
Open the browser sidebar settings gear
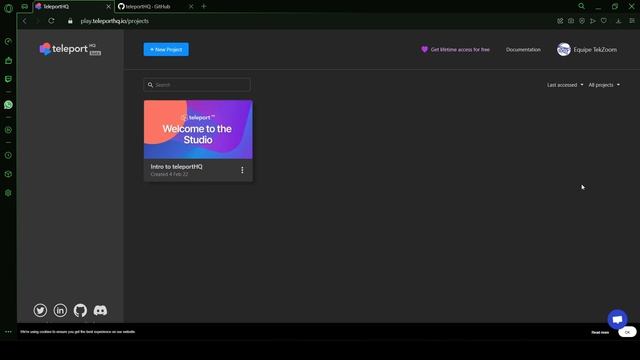(x=8, y=193)
